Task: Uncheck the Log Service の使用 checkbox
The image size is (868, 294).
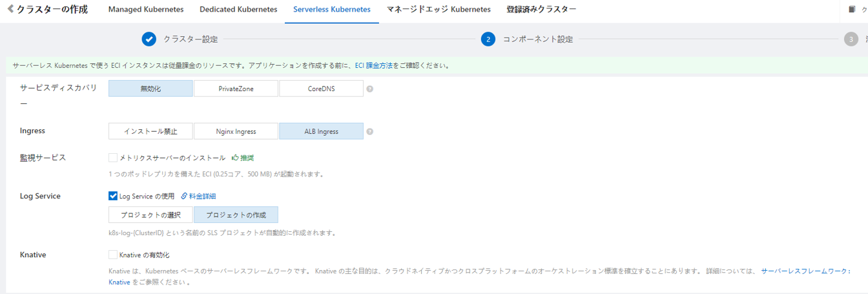Action: pos(114,196)
